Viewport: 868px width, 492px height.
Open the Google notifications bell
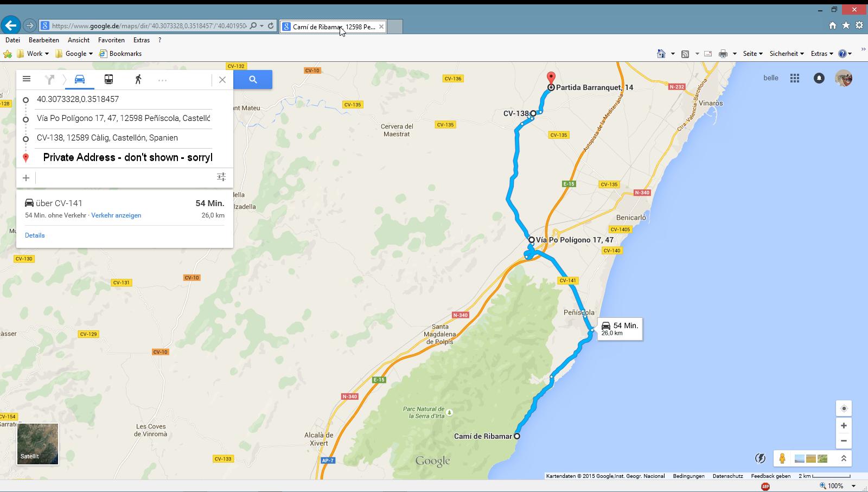click(819, 78)
